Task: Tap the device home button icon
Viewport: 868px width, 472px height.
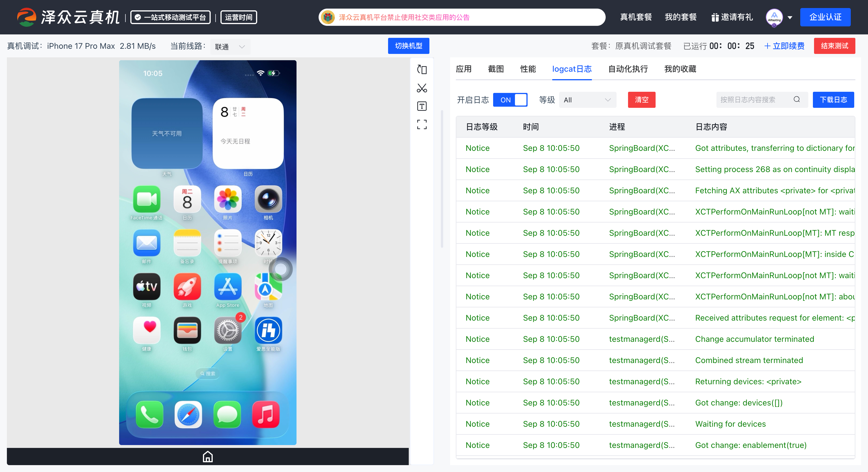Action: pyautogui.click(x=208, y=457)
